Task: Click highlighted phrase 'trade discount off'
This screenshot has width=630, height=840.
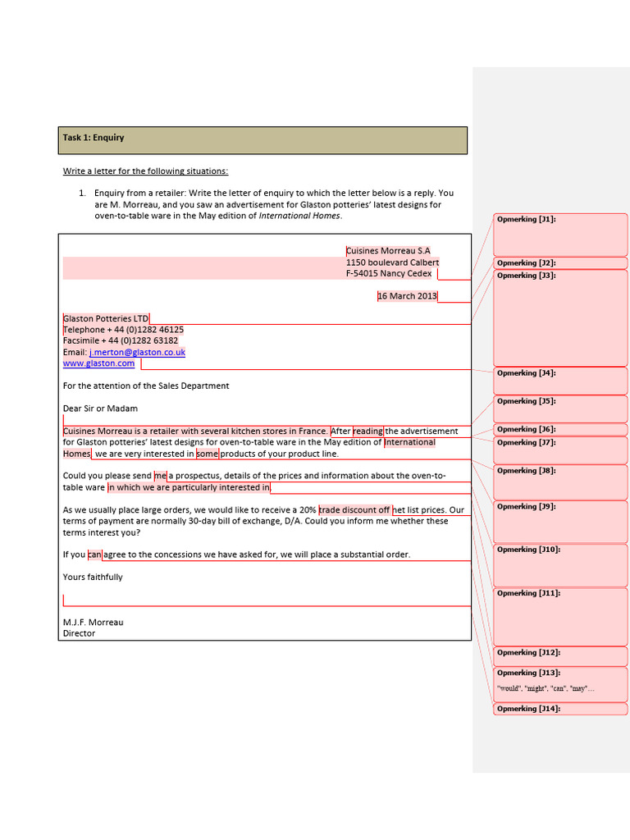Action: click(354, 510)
